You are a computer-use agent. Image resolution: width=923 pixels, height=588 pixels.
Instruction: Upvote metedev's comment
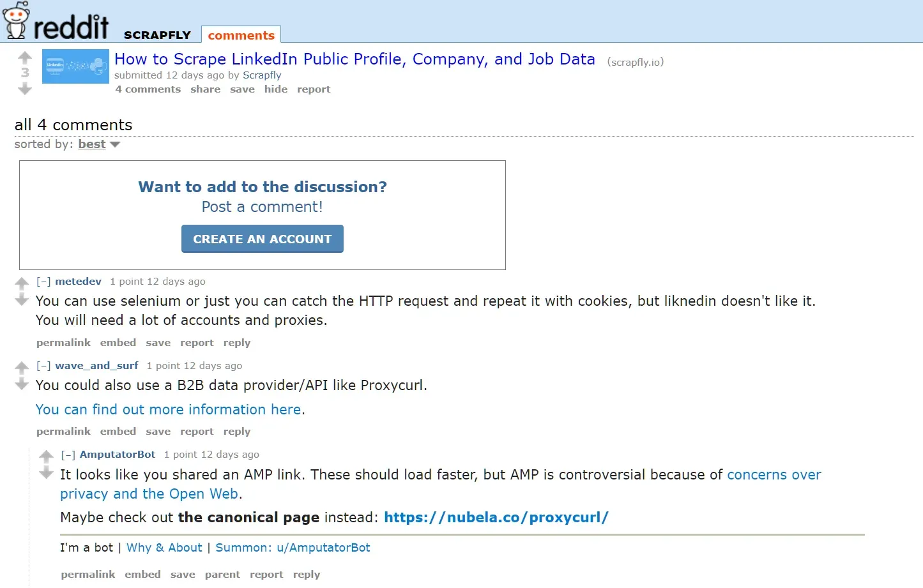click(x=22, y=282)
